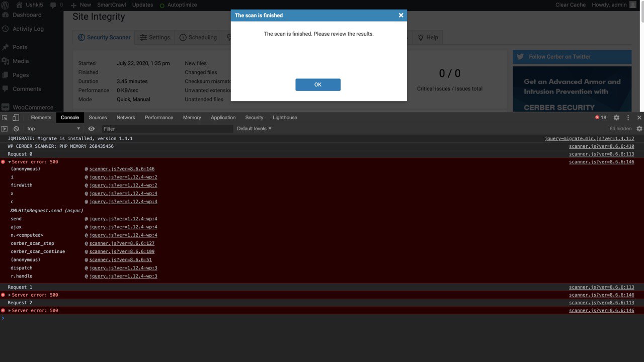Toggle the live expression eye icon
Image resolution: width=644 pixels, height=362 pixels.
(x=92, y=129)
